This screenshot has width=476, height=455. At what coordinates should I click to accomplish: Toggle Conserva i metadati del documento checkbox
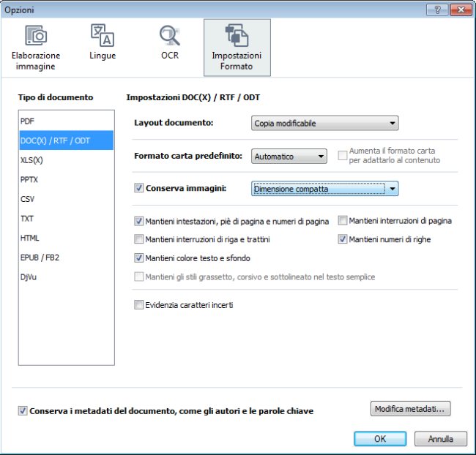[23, 411]
